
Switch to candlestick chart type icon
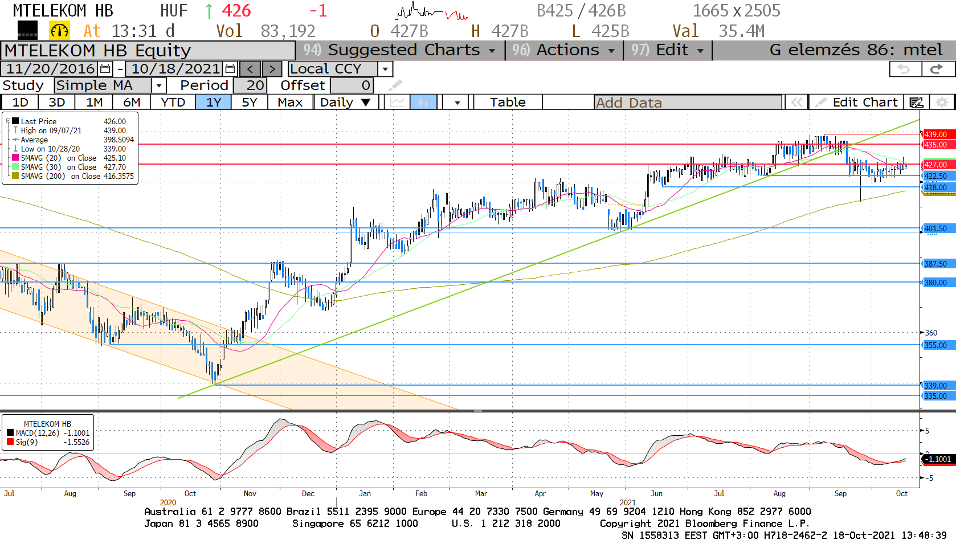click(423, 103)
